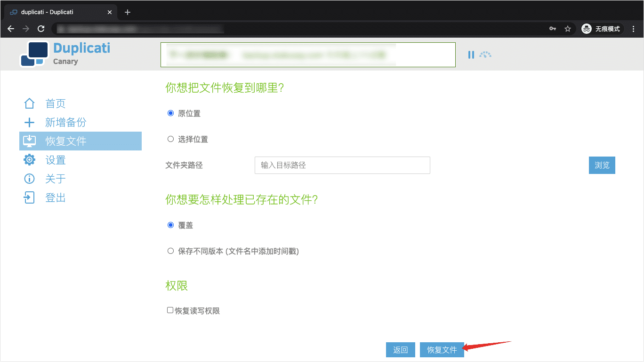Click the home icon beside 首页

pyautogui.click(x=29, y=103)
